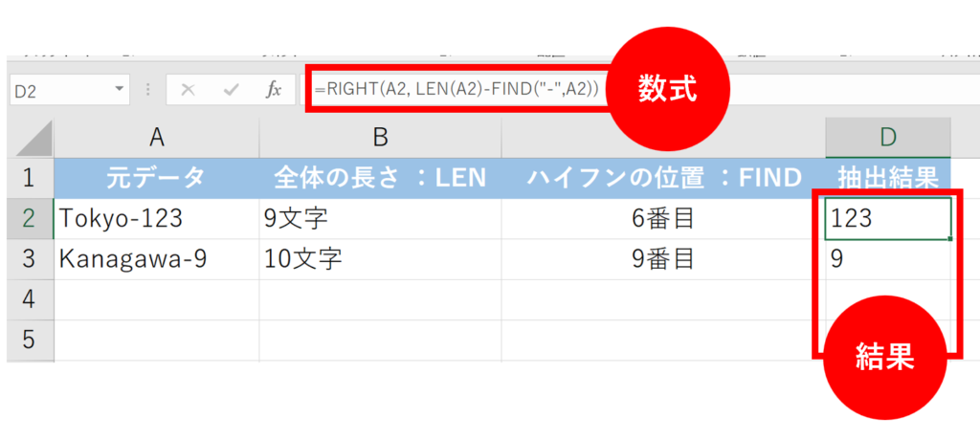Select row 4 header
980x440 pixels.
[31, 300]
